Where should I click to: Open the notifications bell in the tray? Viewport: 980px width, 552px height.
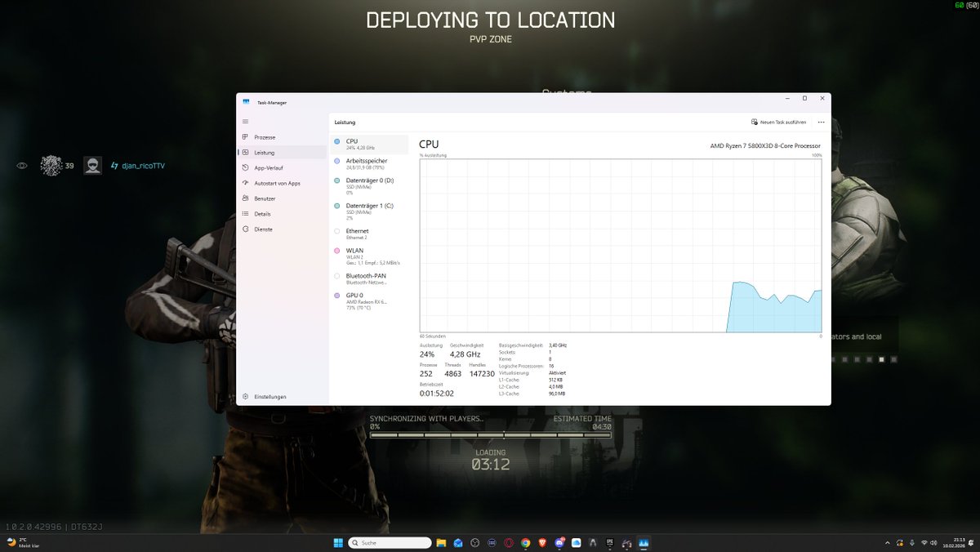[971, 543]
